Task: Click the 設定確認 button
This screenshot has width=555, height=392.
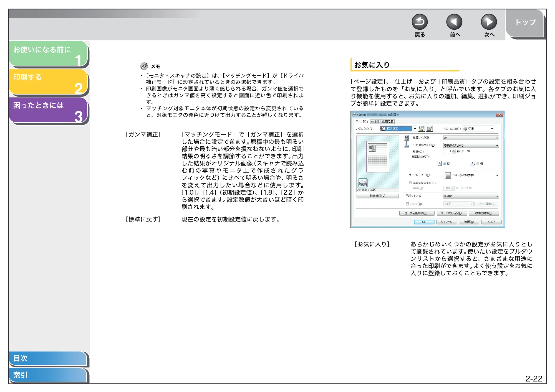Action: tap(377, 196)
